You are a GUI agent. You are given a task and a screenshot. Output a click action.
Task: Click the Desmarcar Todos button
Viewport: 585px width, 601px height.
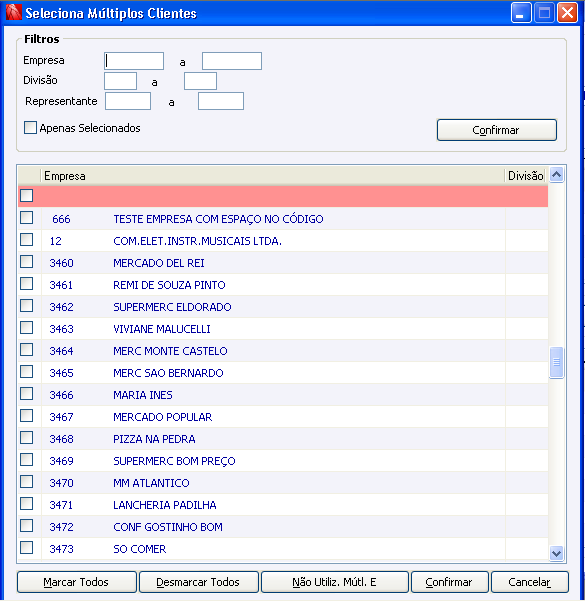coord(199,582)
